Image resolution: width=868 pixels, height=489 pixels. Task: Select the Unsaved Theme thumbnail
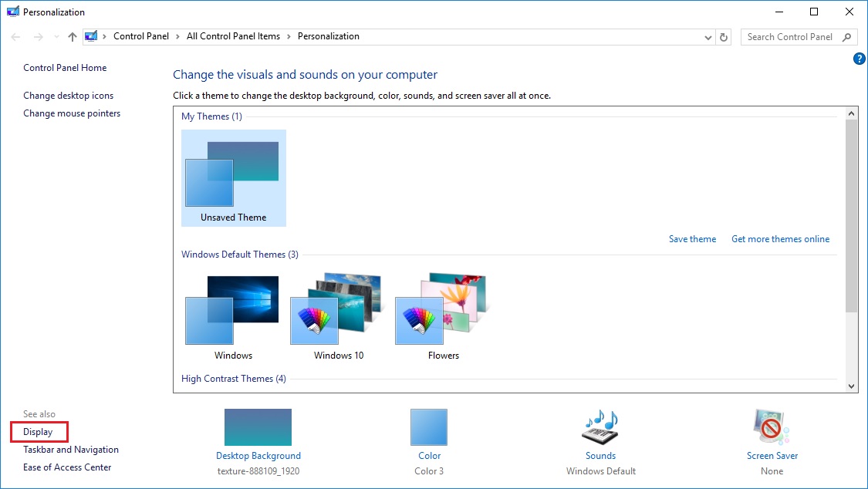(x=234, y=178)
